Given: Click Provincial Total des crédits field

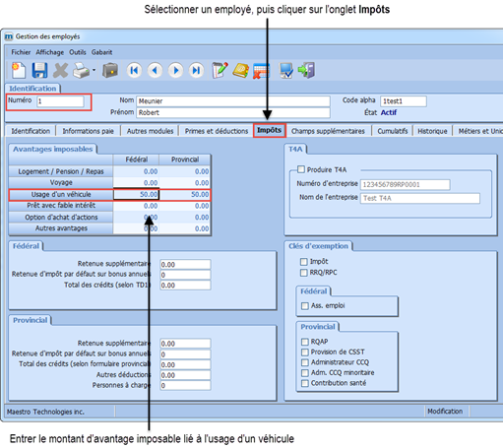Looking at the screenshot, I should (x=185, y=364).
